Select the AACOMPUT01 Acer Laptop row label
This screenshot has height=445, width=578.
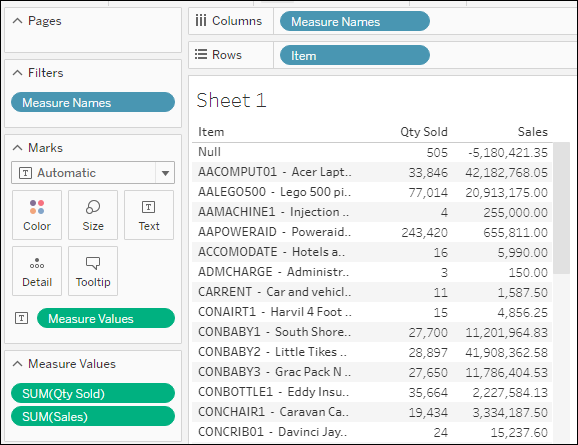click(x=275, y=172)
